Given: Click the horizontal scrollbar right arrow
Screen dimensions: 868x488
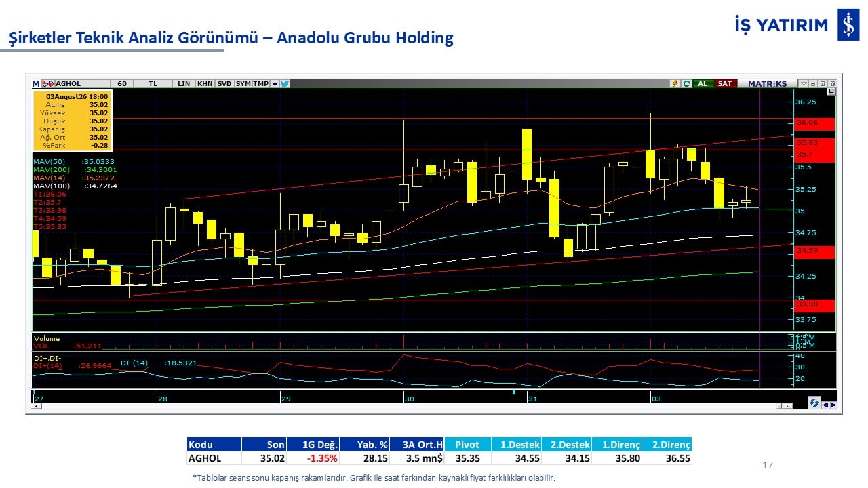Looking at the screenshot, I should 788,405.
